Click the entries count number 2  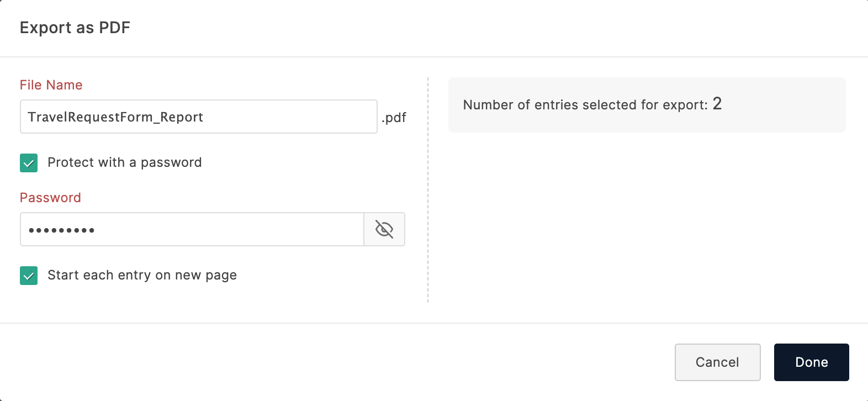[x=717, y=104]
